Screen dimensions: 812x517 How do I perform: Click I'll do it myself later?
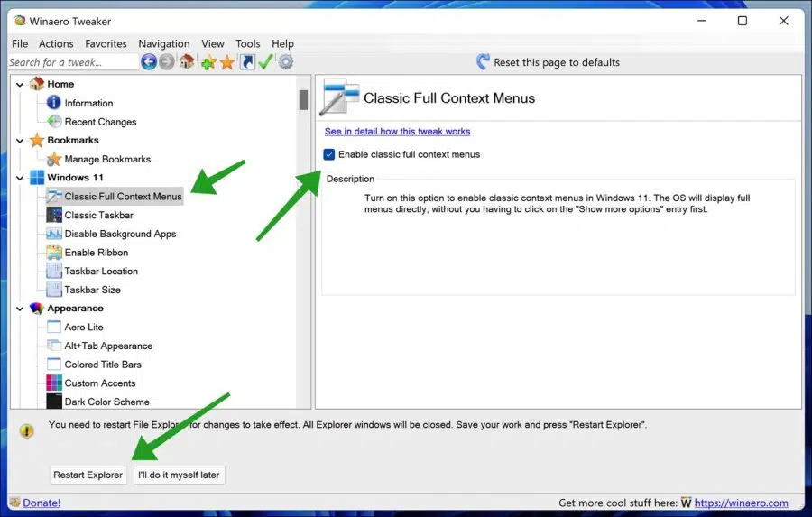179,475
